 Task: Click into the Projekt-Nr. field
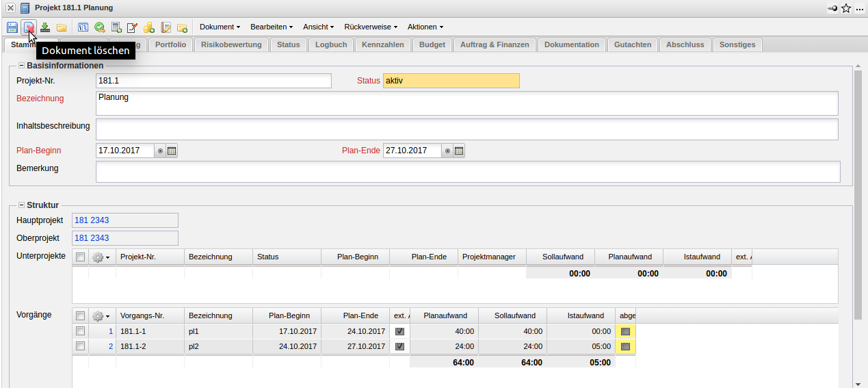213,81
